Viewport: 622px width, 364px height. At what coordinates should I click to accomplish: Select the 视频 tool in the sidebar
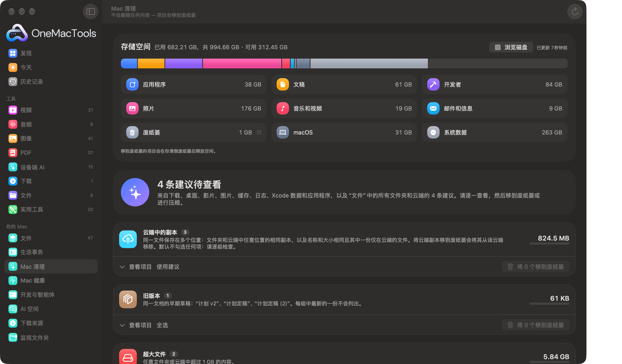51,110
